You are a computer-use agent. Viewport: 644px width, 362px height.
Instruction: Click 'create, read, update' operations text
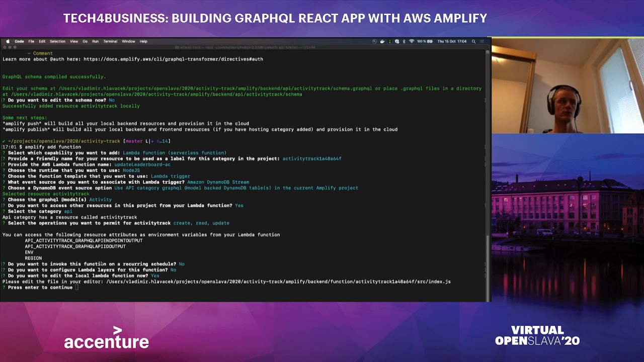(201, 223)
